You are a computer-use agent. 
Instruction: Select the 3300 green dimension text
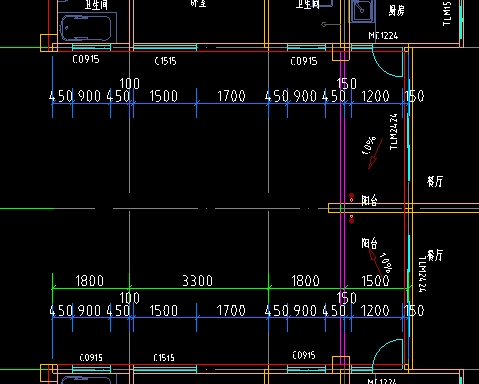pos(197,281)
